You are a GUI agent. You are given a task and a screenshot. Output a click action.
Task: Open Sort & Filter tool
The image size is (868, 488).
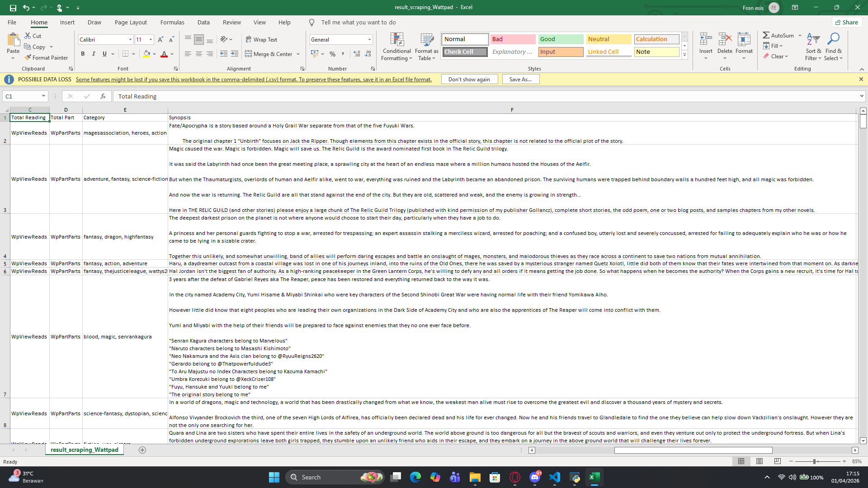(813, 47)
